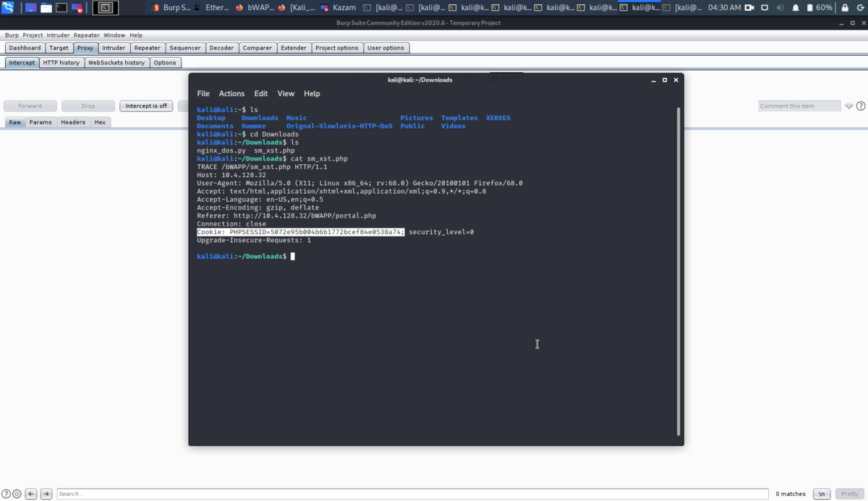Open the highlight color picker beside comment field
Image resolution: width=868 pixels, height=501 pixels.
click(x=849, y=106)
